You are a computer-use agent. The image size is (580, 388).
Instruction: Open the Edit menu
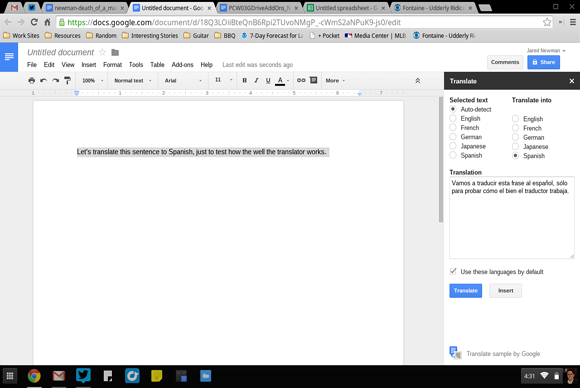pyautogui.click(x=49, y=65)
